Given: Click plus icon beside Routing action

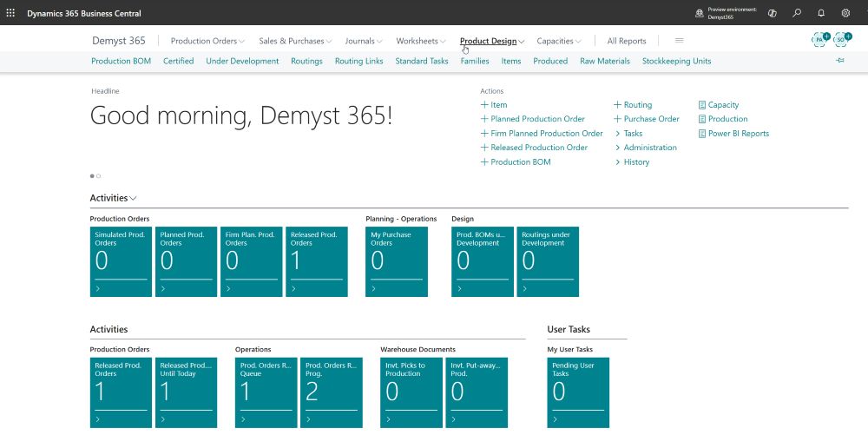Looking at the screenshot, I should pyautogui.click(x=618, y=105).
